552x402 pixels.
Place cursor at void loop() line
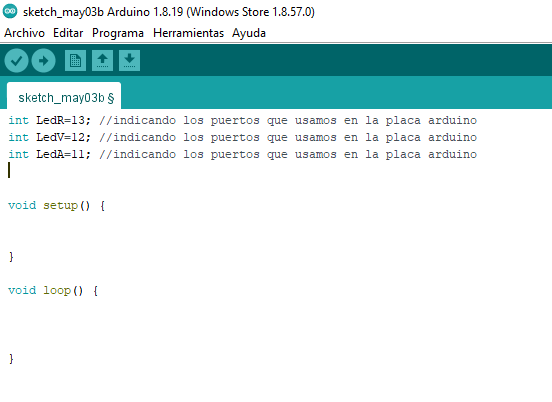(53, 290)
